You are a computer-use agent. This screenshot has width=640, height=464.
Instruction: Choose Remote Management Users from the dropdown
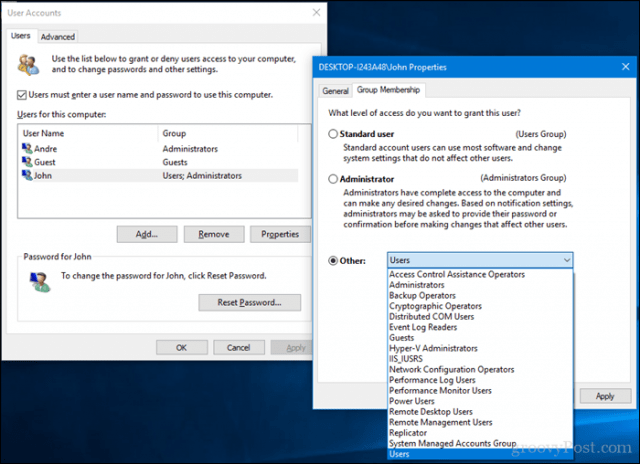coord(480,422)
